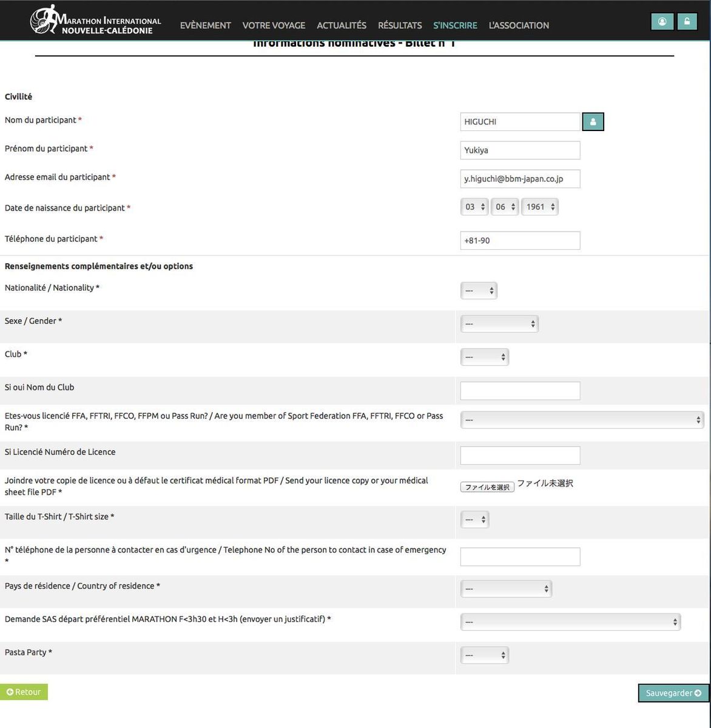Click the green Retour button
The image size is (711, 728).
tap(24, 692)
